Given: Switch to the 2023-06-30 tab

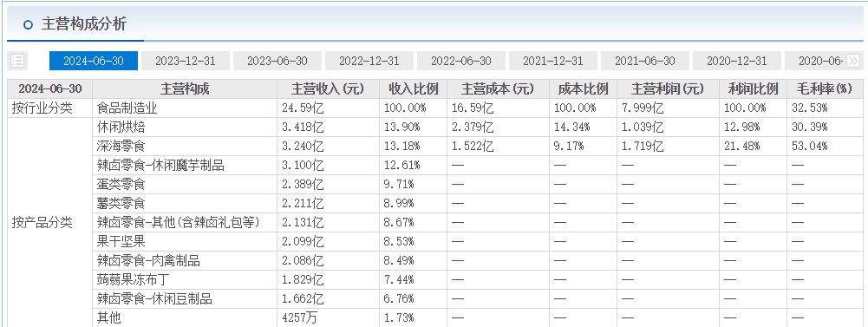Looking at the screenshot, I should 277,61.
